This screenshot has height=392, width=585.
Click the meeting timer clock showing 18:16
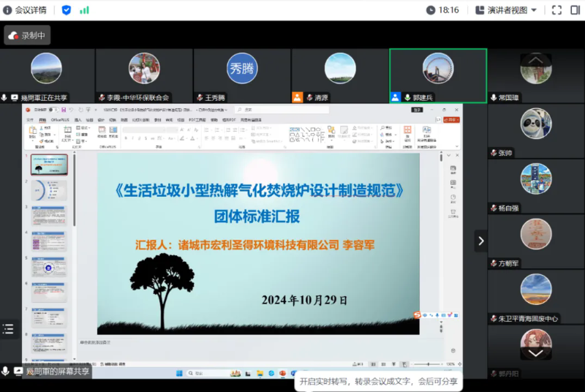[x=442, y=10]
